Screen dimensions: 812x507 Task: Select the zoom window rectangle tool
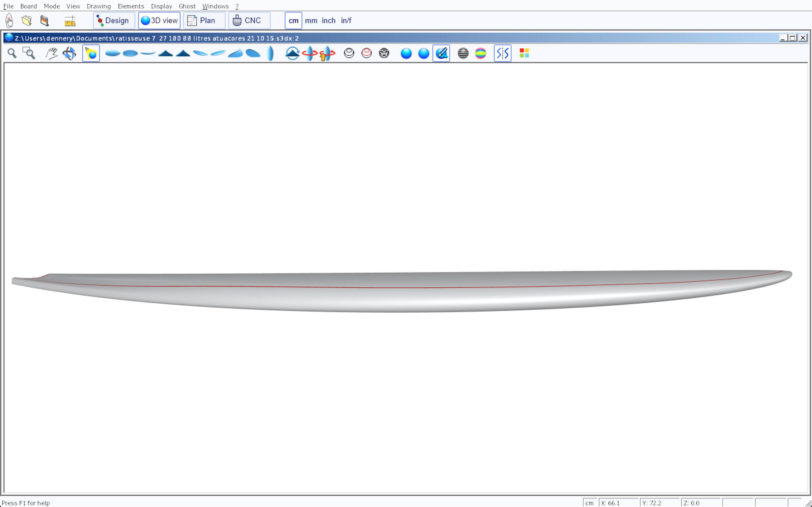click(29, 53)
